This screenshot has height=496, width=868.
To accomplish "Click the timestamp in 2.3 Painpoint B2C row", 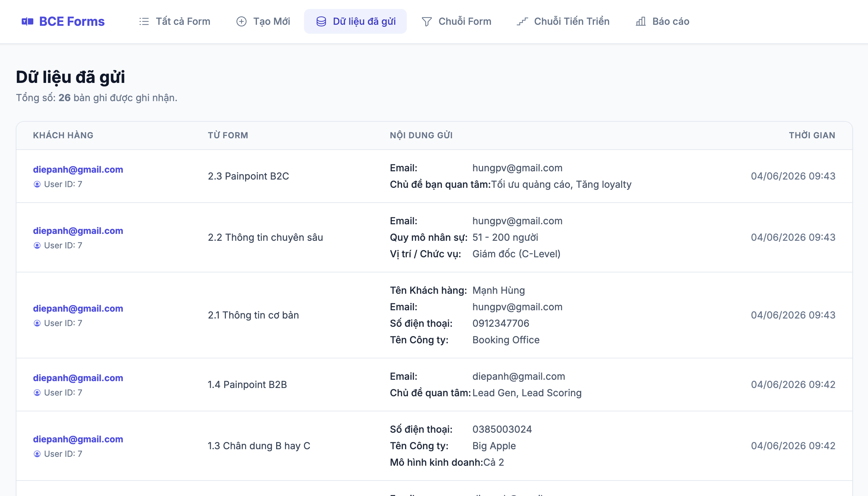I will (x=793, y=176).
